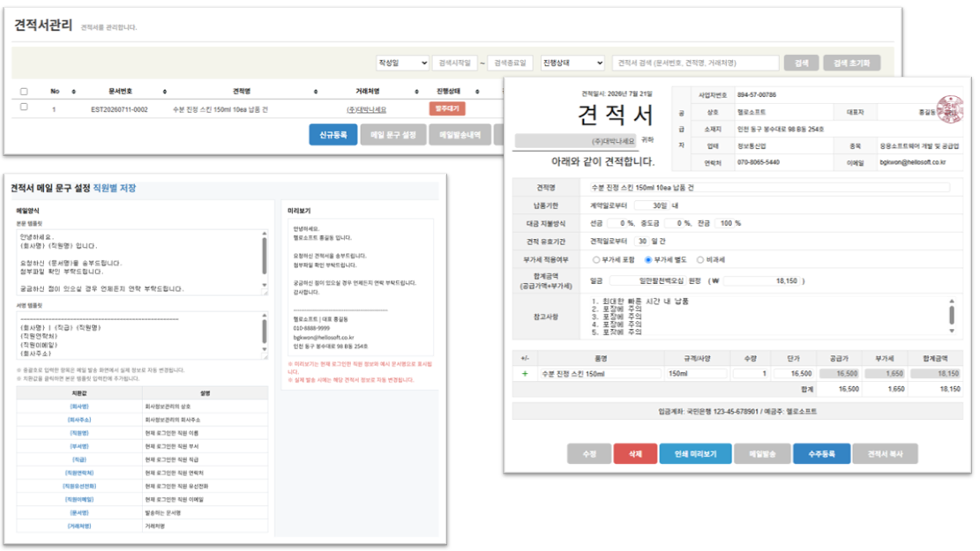Tick checkbox for row EST20260711-0002

click(x=24, y=107)
